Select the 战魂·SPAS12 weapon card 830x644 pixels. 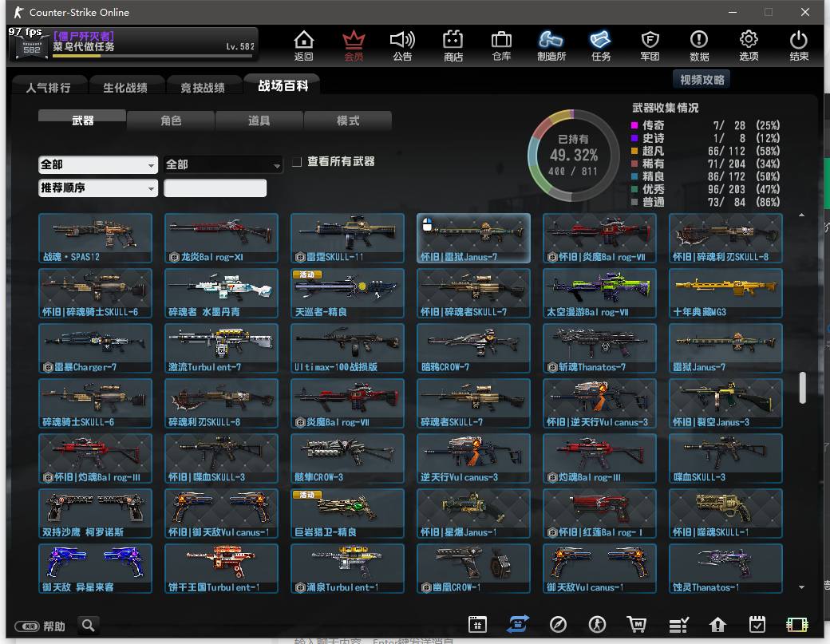(95, 238)
